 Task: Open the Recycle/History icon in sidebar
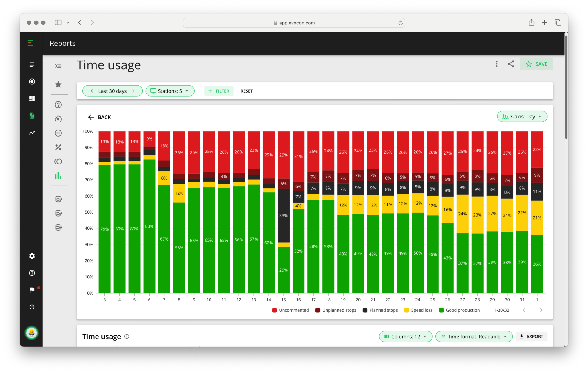(x=59, y=119)
